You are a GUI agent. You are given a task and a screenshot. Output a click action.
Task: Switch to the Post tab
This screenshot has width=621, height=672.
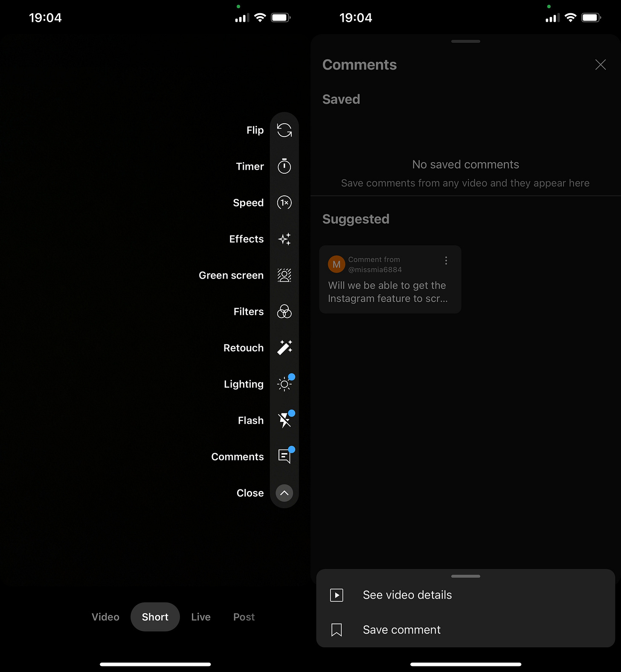[244, 617]
